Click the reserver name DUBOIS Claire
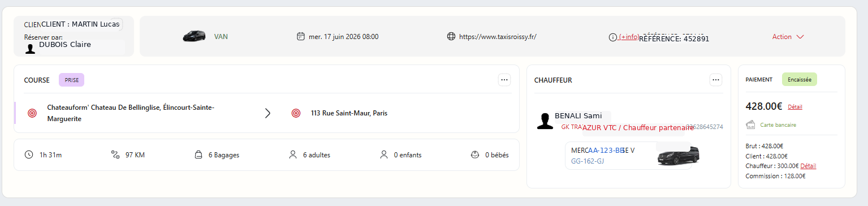Viewport: 868px width, 206px height. pyautogui.click(x=65, y=44)
